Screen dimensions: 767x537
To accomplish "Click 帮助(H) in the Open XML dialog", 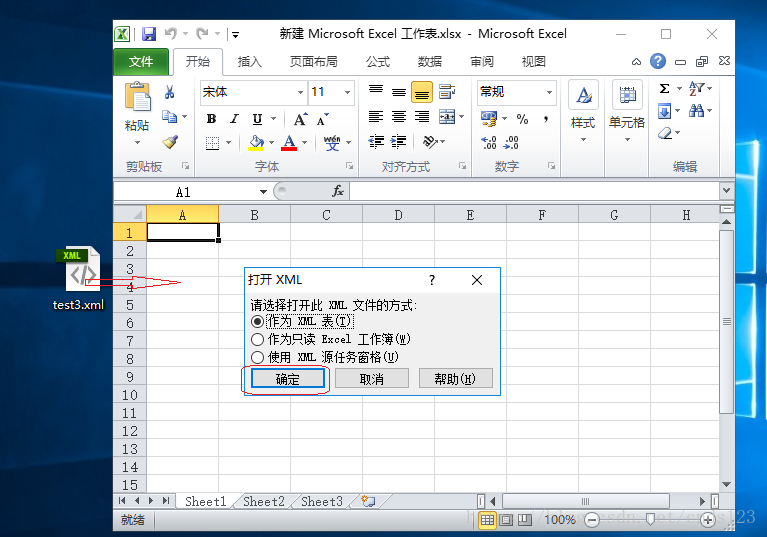I will pos(455,379).
